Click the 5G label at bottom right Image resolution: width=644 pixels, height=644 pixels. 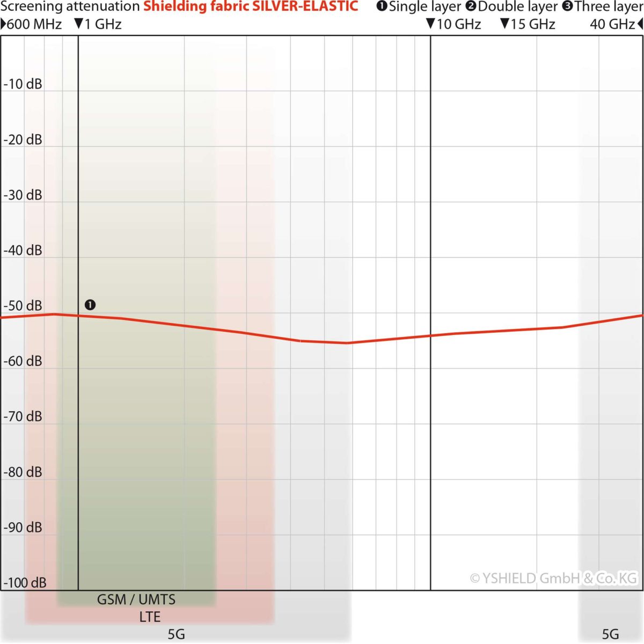610,634
